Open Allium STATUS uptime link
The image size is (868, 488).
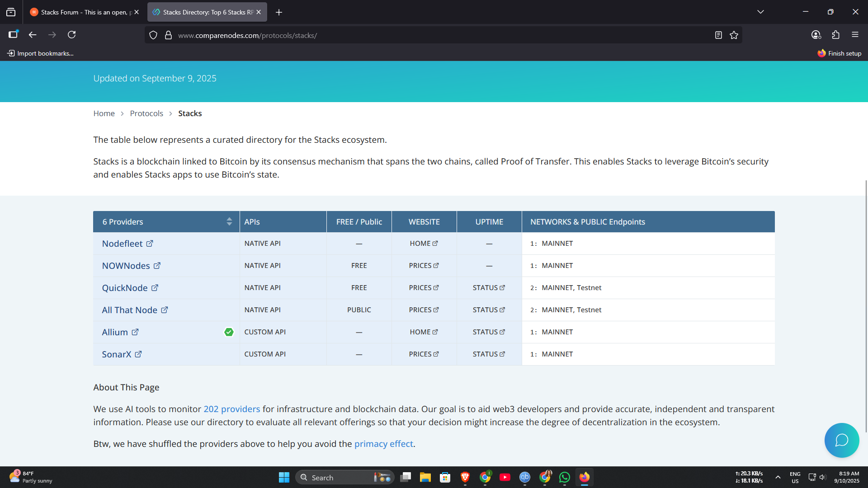[x=489, y=332]
